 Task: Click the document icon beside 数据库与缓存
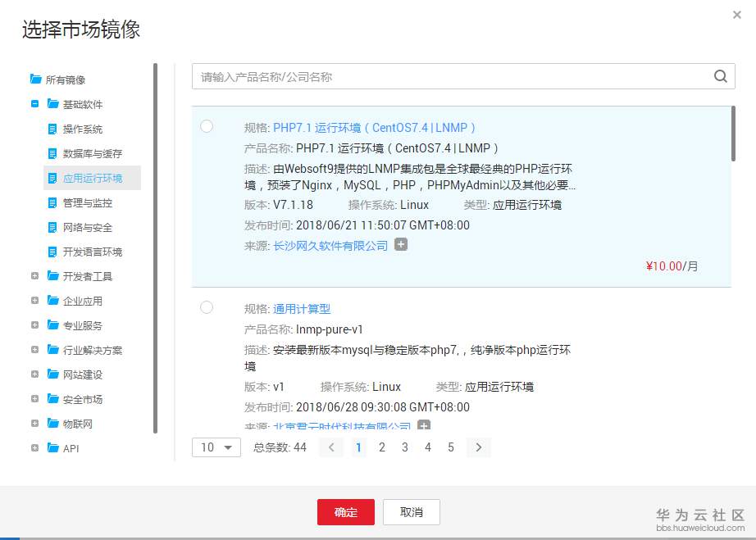click(51, 153)
